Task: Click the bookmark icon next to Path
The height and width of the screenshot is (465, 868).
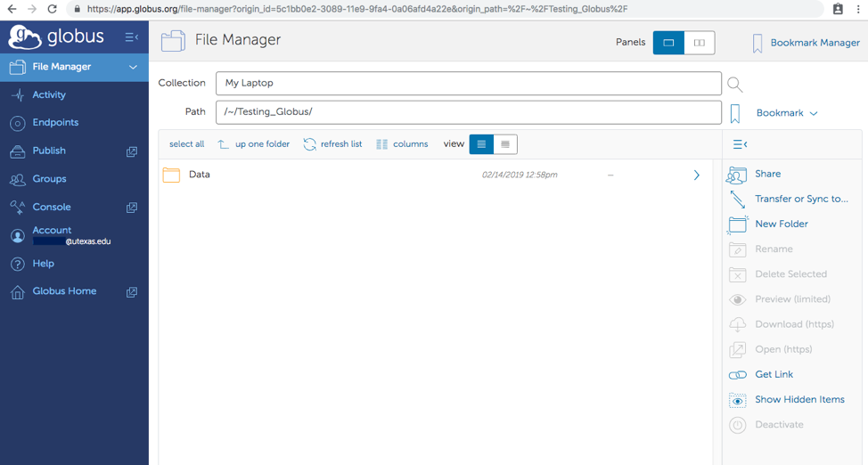Action: [x=735, y=113]
